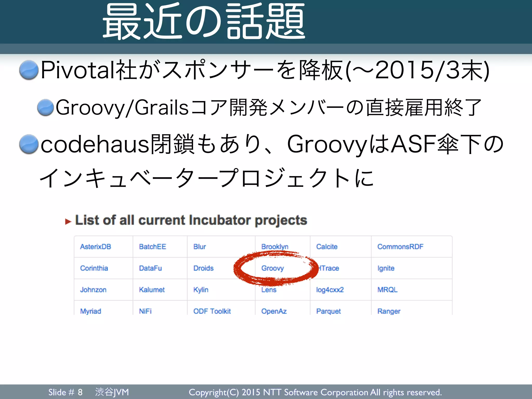Select the ODF Toolkit link

coord(212,311)
